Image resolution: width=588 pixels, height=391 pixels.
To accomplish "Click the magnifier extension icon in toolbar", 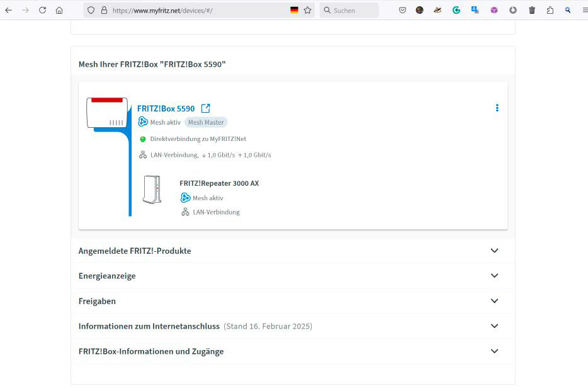I will [568, 10].
